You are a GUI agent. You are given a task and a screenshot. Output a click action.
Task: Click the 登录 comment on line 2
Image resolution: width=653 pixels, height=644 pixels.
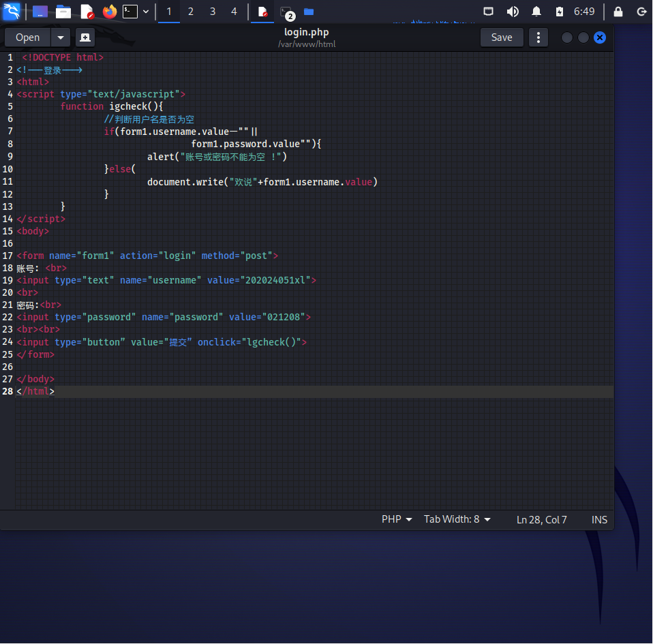49,70
